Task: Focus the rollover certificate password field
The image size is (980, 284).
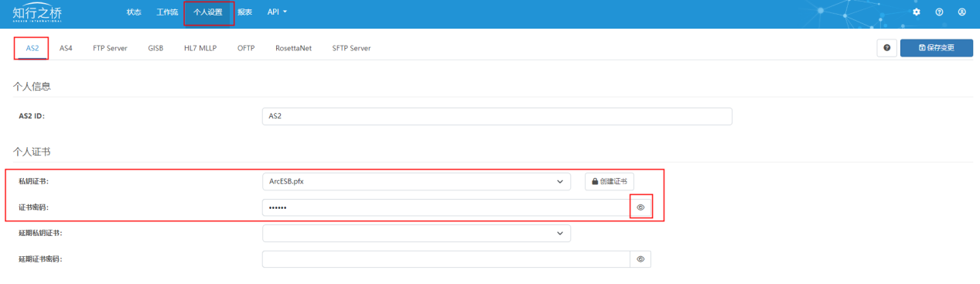Action: [446, 259]
